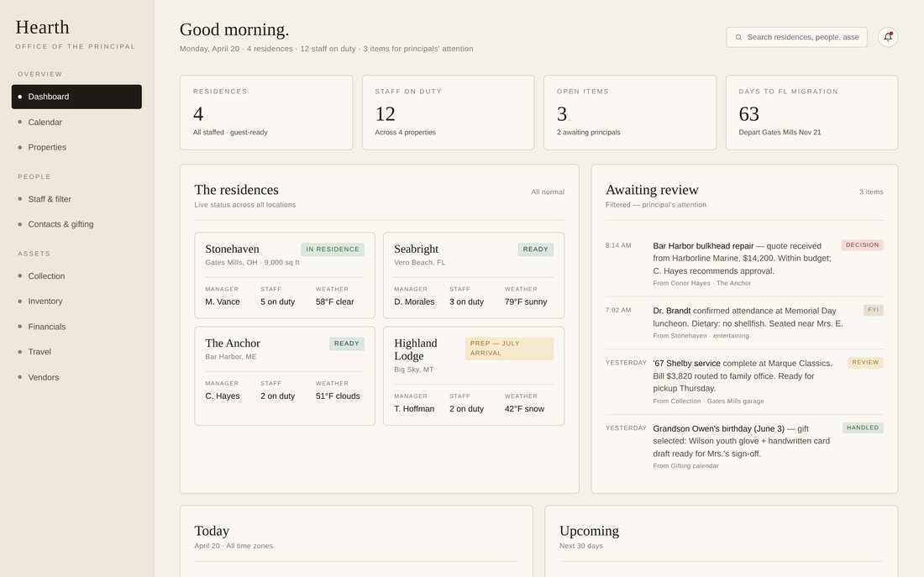Viewport: 924px width, 577px height.
Task: Click the READY badge on Seabright
Action: click(536, 249)
